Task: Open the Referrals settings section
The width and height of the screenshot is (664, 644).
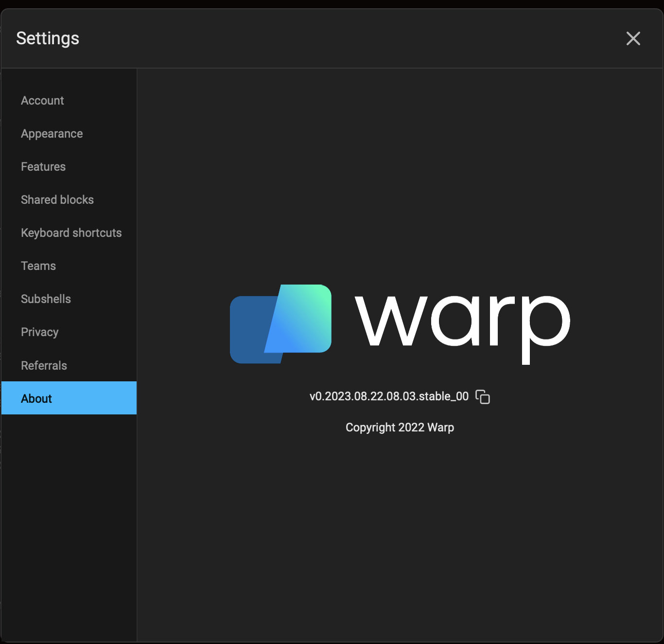Action: point(44,365)
